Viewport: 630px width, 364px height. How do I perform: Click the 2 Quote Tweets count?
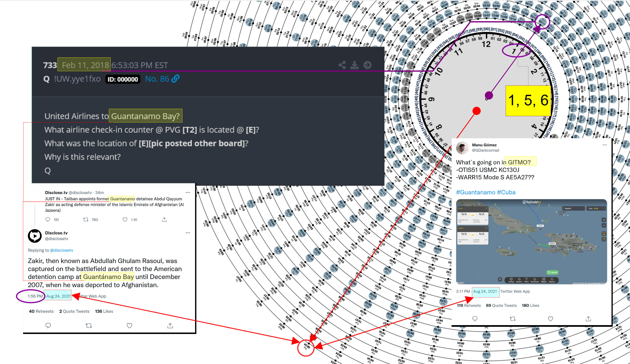click(74, 311)
